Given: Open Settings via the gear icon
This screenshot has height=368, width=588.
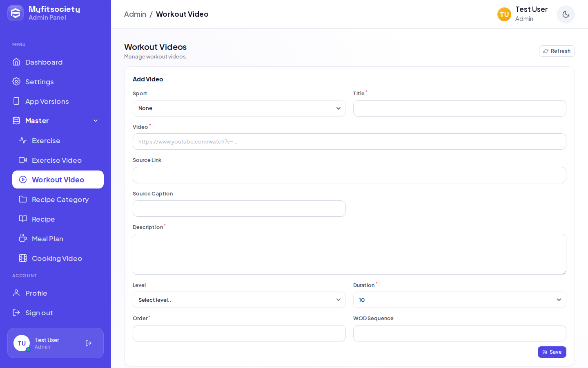Looking at the screenshot, I should [x=16, y=81].
